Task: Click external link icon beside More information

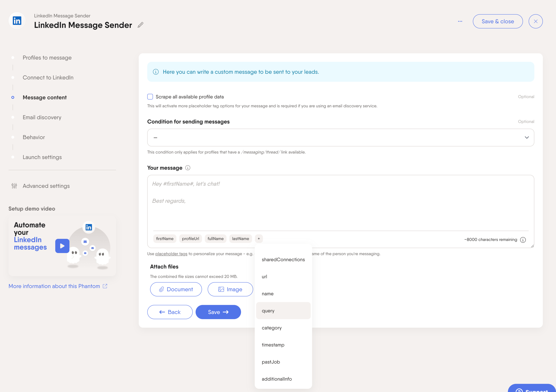Action: tap(105, 286)
